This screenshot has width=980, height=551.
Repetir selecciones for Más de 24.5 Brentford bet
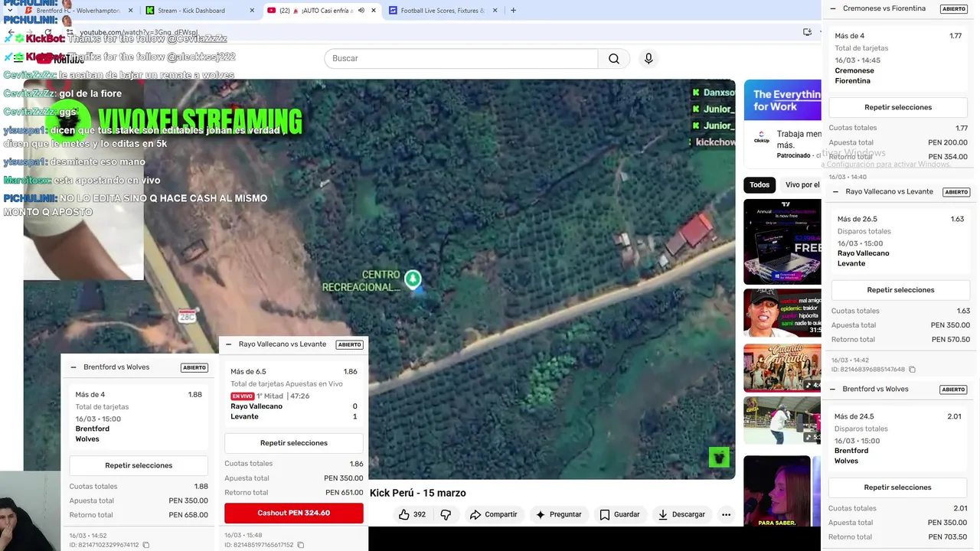(x=897, y=487)
